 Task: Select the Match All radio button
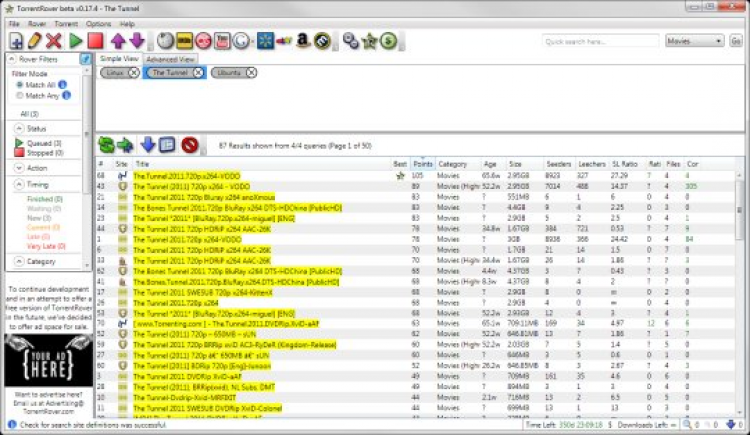click(20, 85)
